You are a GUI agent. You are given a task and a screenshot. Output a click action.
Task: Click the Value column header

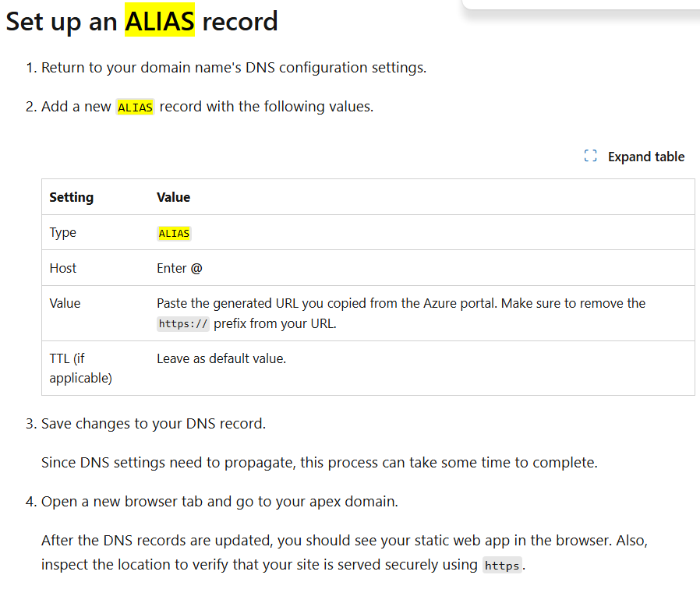[x=173, y=197]
